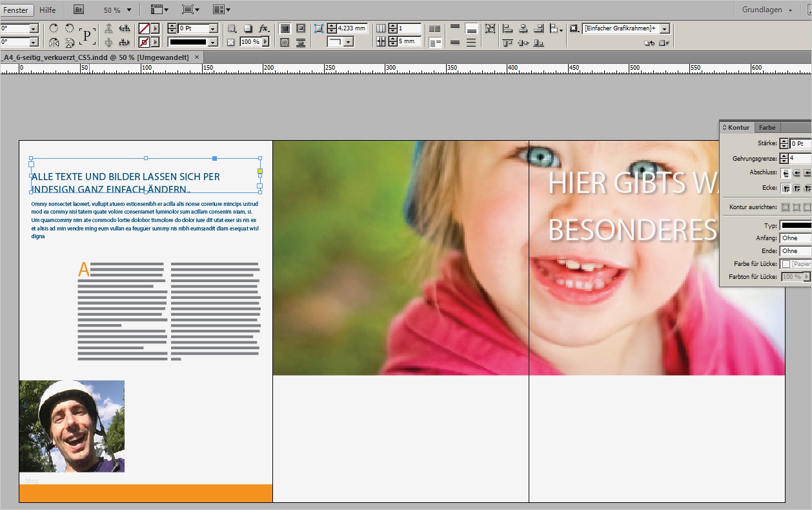Open the Fenster menu
This screenshot has width=812, height=510.
15,10
